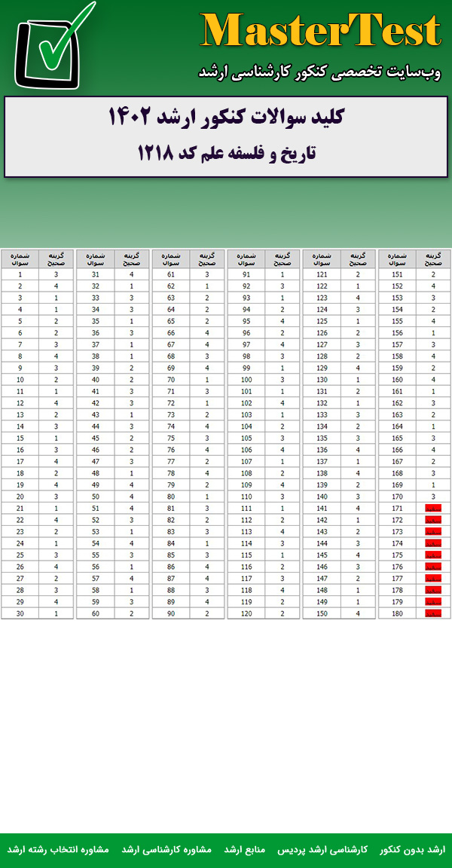
Task: Open the ارشد بدون کنکور footer link
Action: pos(413,849)
